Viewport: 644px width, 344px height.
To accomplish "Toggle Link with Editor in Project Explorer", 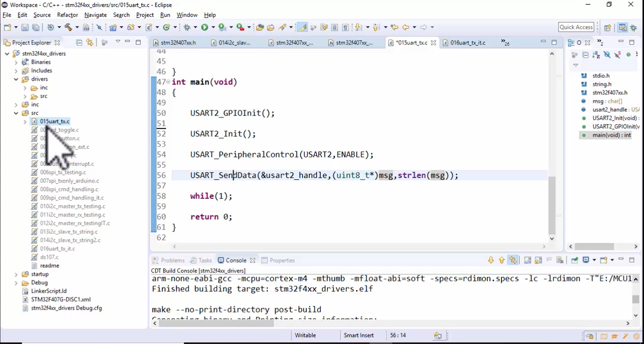I will click(90, 42).
